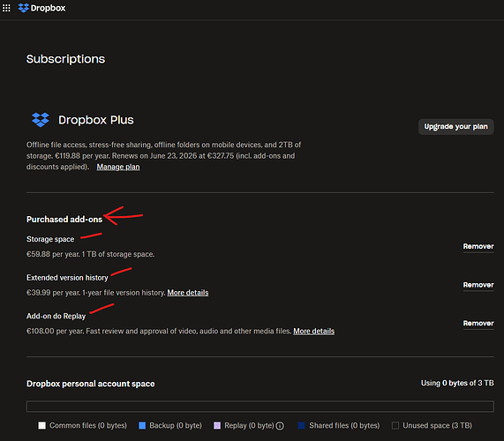Click 'Using 0 bytes of 3 TB' text

coord(457,383)
